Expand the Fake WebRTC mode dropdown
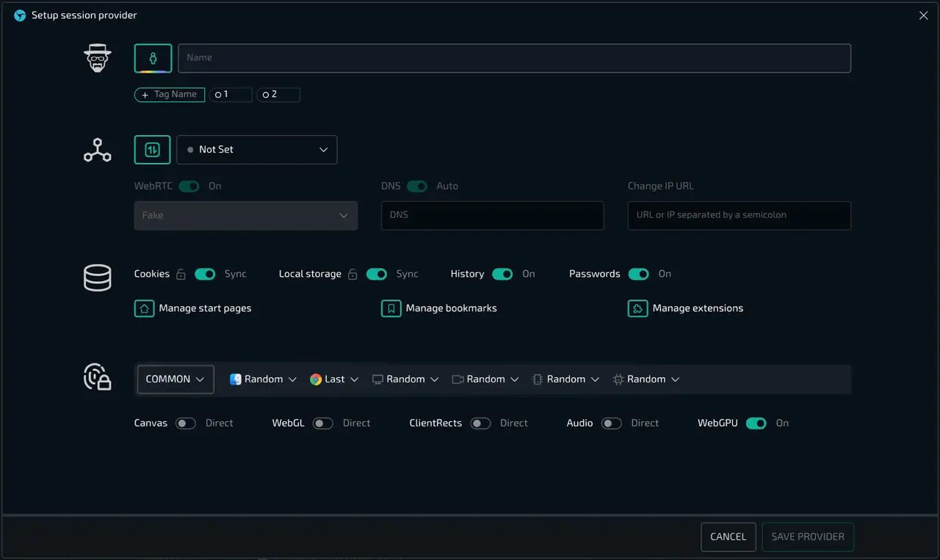This screenshot has width=940, height=560. (x=245, y=215)
